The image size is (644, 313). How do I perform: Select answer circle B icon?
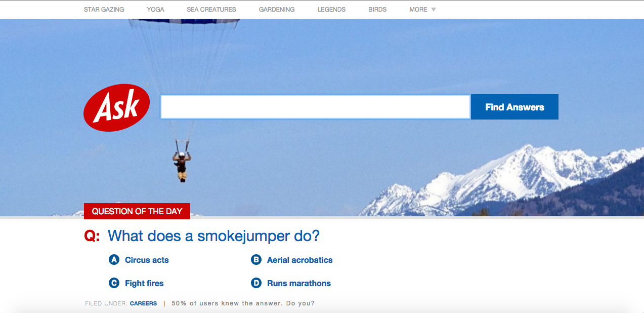(x=256, y=260)
